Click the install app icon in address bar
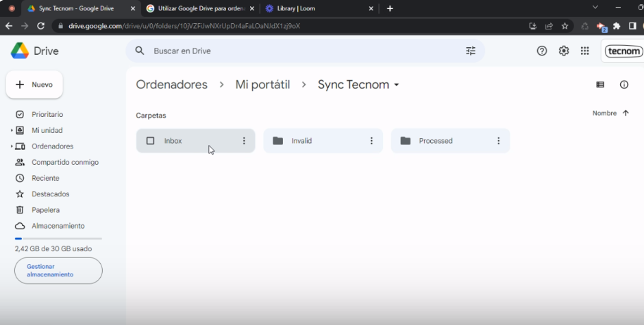 point(533,26)
